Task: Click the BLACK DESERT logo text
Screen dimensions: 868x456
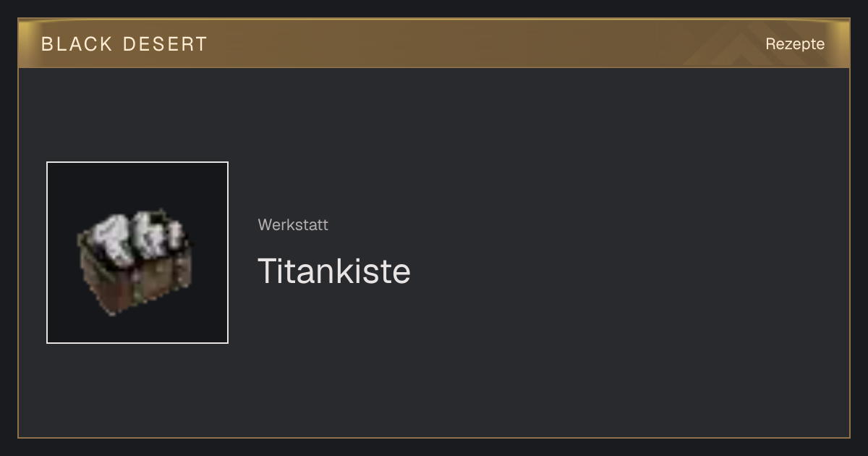Action: (x=124, y=44)
